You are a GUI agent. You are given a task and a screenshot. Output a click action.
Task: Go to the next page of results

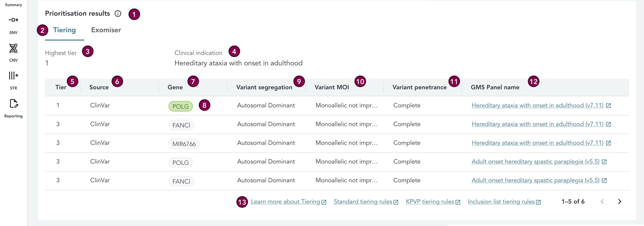tap(619, 201)
